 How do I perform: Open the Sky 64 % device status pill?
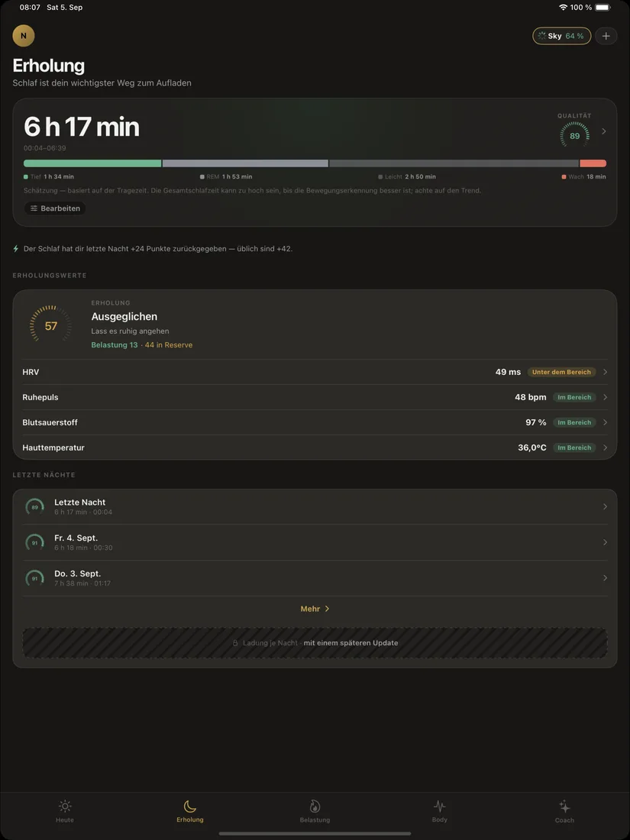(561, 36)
